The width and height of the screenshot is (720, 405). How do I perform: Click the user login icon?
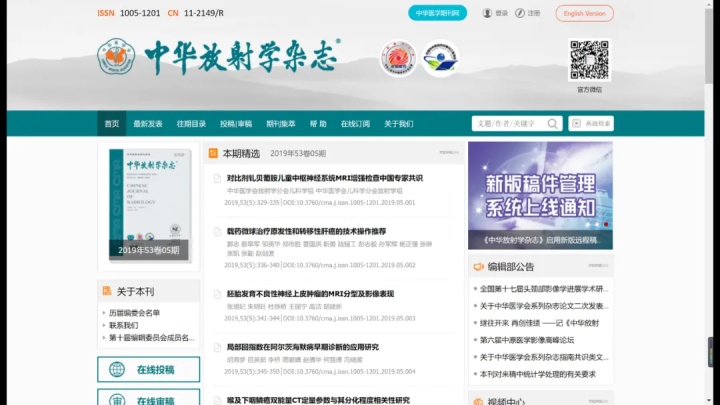tap(487, 13)
